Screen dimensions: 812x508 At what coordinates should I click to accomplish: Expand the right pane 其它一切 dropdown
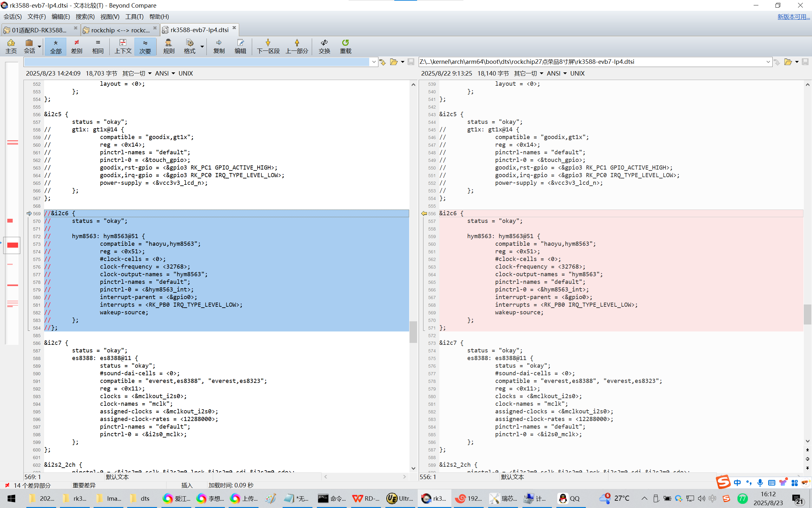coord(529,73)
